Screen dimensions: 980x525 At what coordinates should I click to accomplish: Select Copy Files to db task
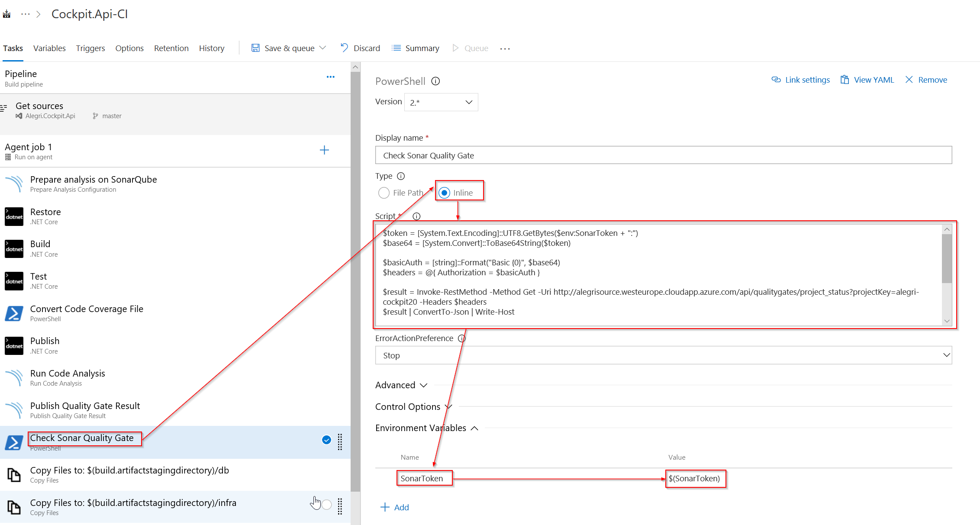tap(175, 475)
